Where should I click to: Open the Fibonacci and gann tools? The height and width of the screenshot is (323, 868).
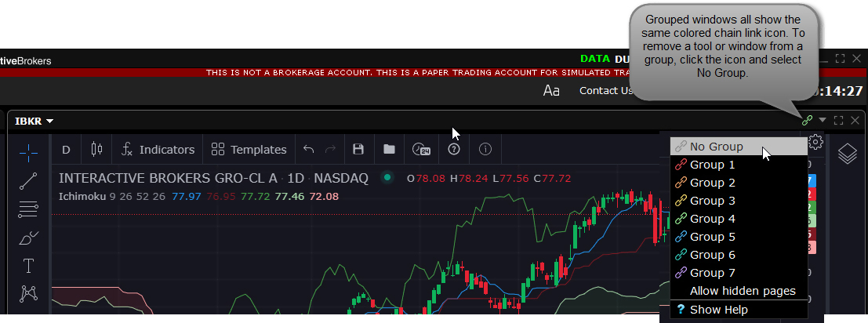click(28, 209)
